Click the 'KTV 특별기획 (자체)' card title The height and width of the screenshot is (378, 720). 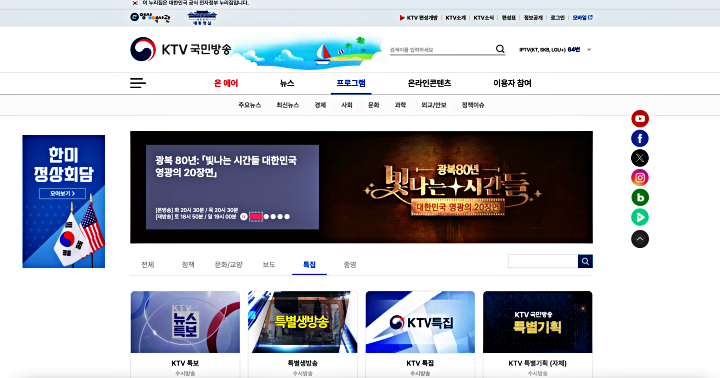(x=538, y=363)
